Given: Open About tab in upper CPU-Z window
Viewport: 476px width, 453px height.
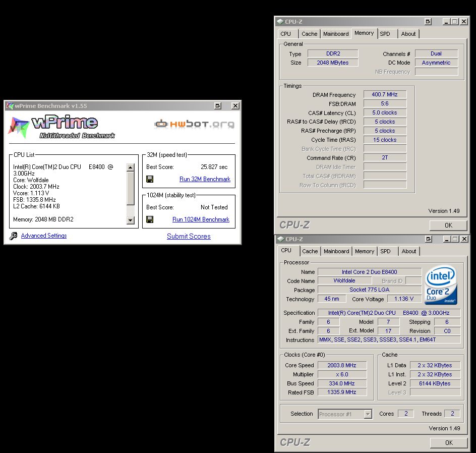Looking at the screenshot, I should pos(408,34).
